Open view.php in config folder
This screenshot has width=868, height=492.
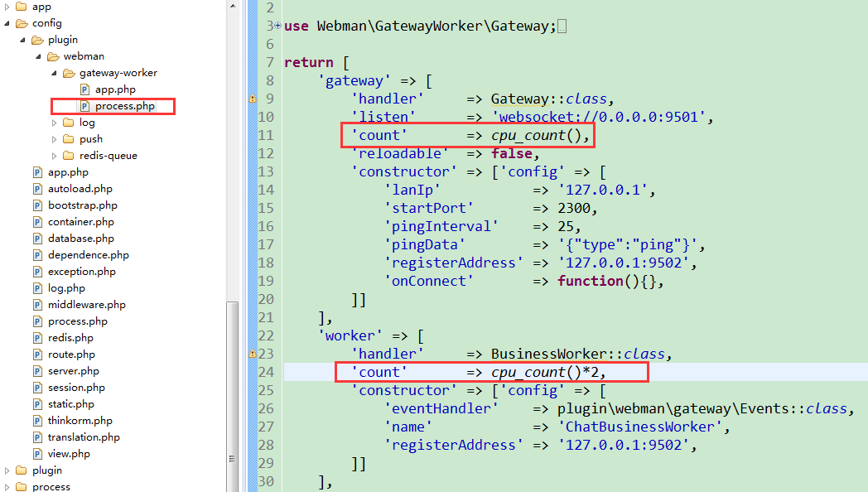69,455
